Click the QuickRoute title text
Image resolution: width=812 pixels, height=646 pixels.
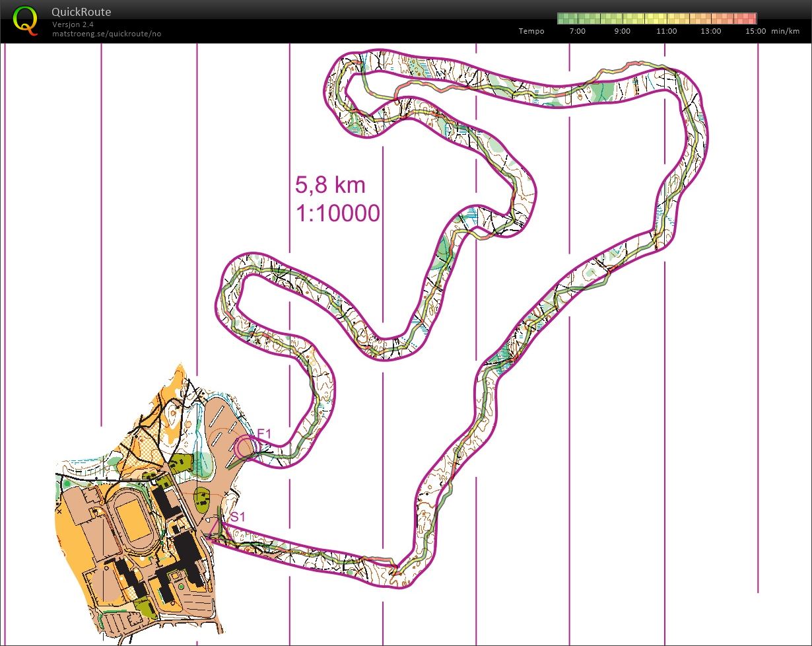pyautogui.click(x=81, y=12)
